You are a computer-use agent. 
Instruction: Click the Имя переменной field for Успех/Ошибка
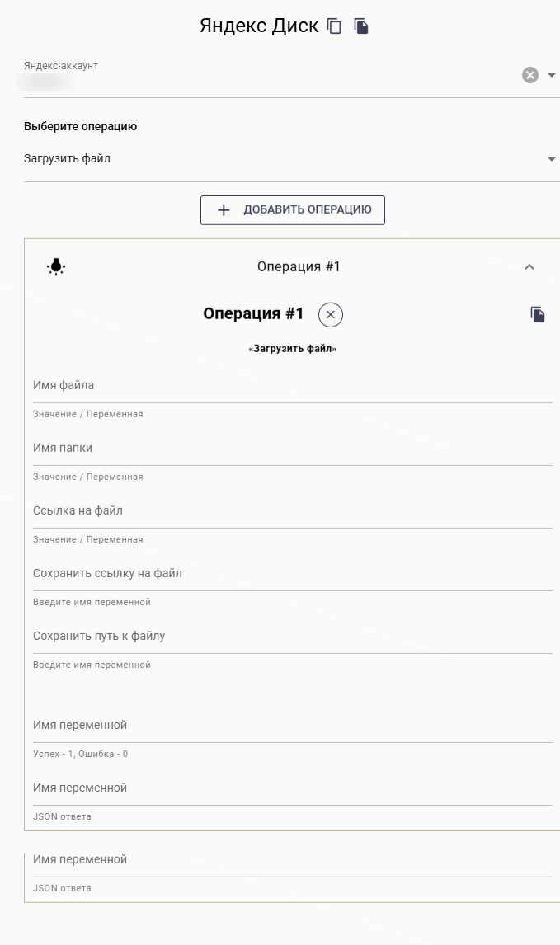click(292, 726)
